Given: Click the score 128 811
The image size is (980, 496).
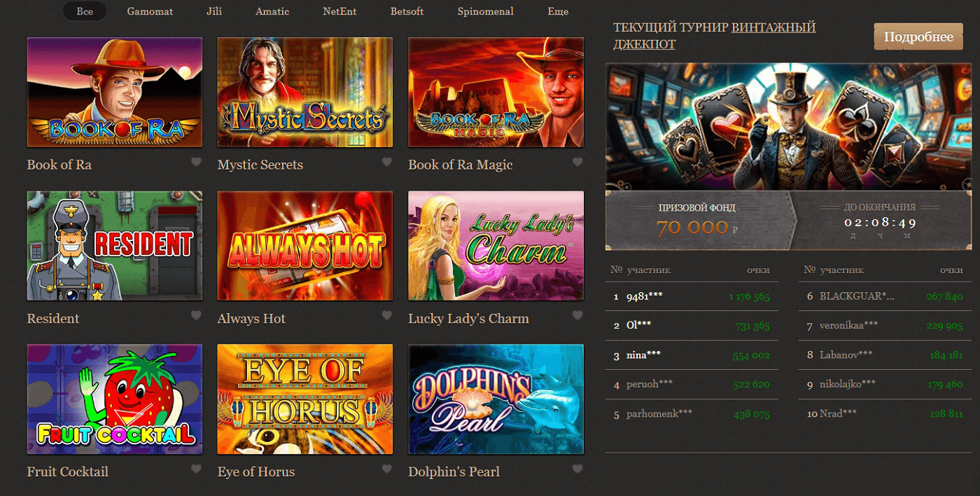Looking at the screenshot, I should point(946,413).
